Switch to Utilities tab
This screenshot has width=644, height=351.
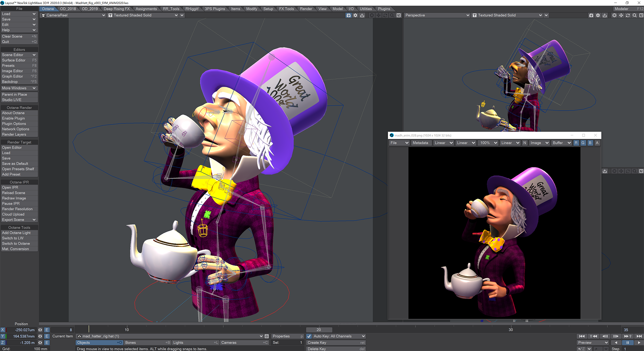tap(366, 9)
